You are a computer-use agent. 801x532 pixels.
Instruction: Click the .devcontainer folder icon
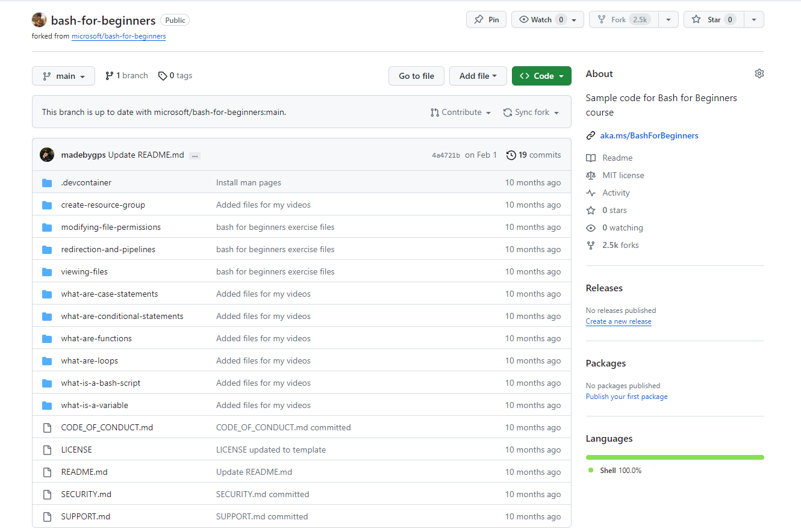[47, 182]
